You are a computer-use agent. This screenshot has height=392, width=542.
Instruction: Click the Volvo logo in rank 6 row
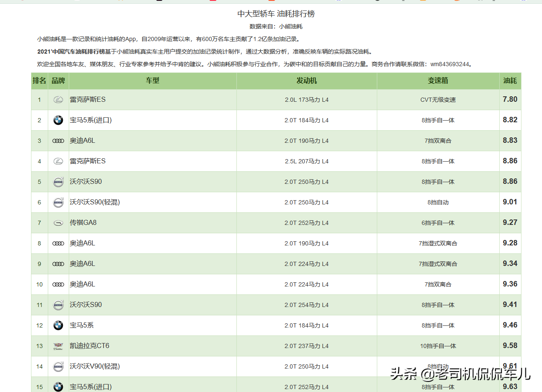click(58, 202)
